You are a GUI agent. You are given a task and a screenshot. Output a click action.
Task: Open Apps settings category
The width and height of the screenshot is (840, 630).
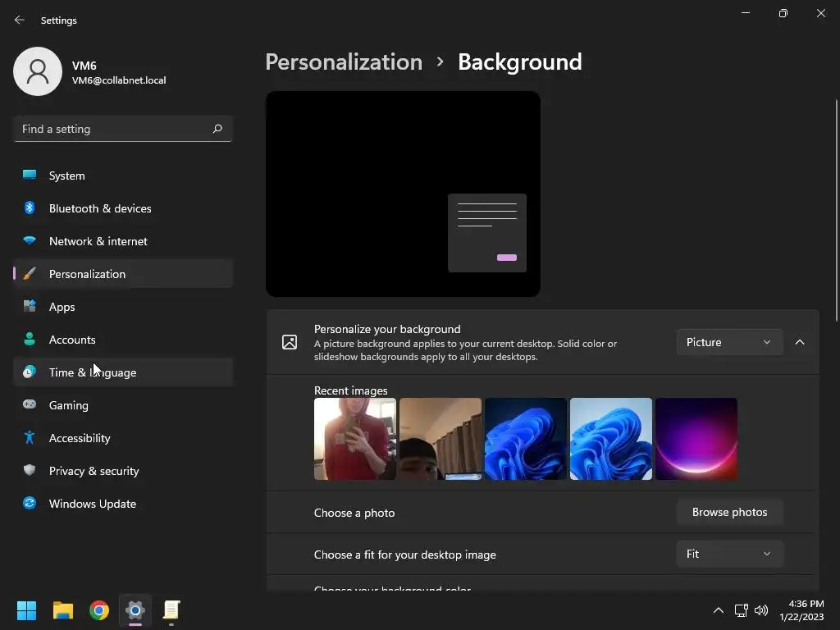pyautogui.click(x=123, y=307)
